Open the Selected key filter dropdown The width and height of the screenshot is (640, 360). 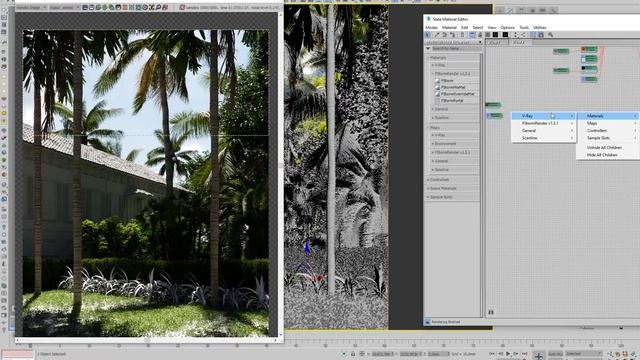tap(584, 353)
